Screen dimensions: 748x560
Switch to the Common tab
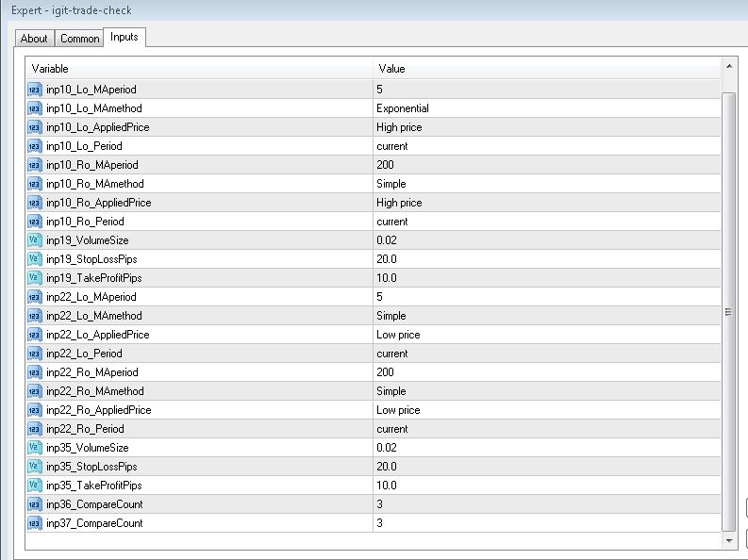(x=79, y=39)
